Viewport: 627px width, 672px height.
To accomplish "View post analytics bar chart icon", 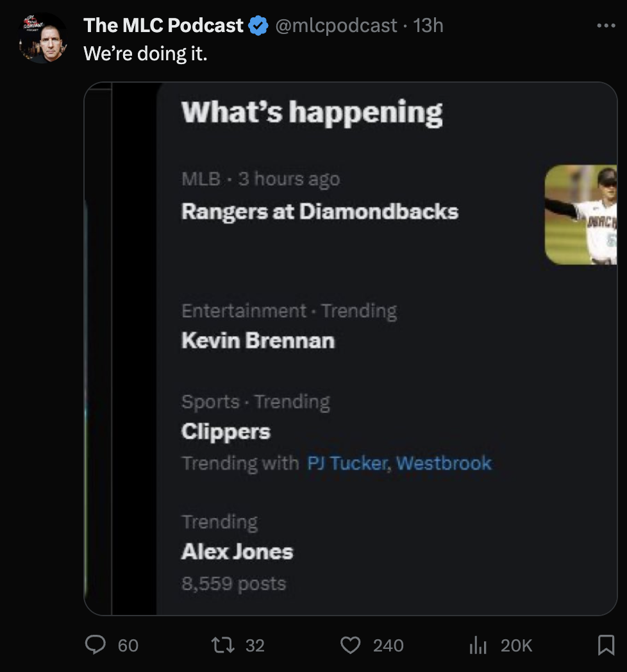I will point(479,644).
